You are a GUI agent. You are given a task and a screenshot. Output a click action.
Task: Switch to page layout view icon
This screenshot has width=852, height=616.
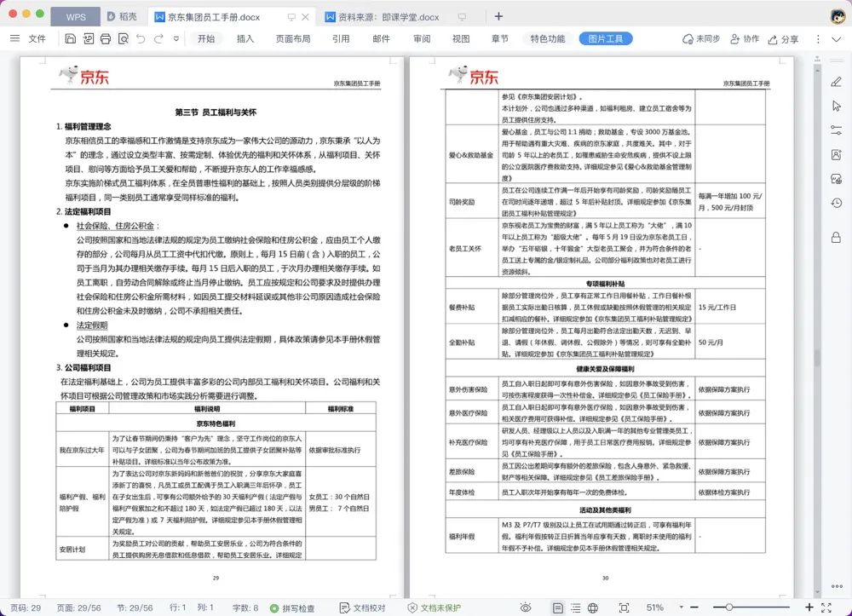(x=558, y=607)
